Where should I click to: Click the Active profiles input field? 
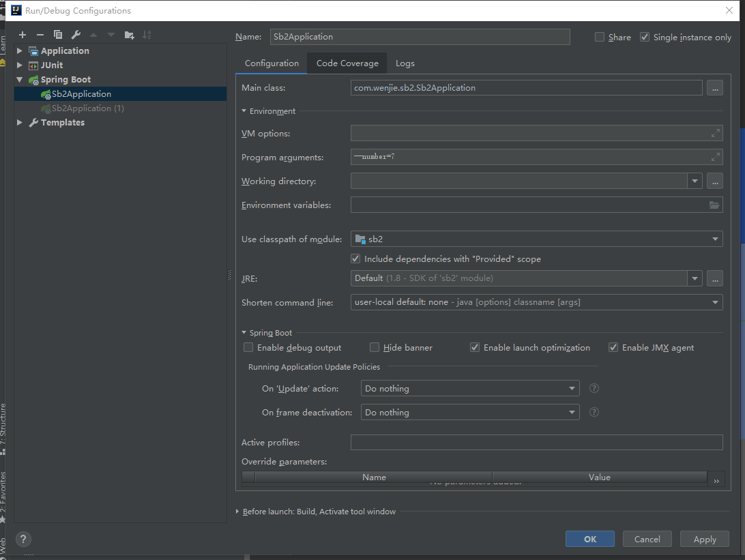(537, 442)
